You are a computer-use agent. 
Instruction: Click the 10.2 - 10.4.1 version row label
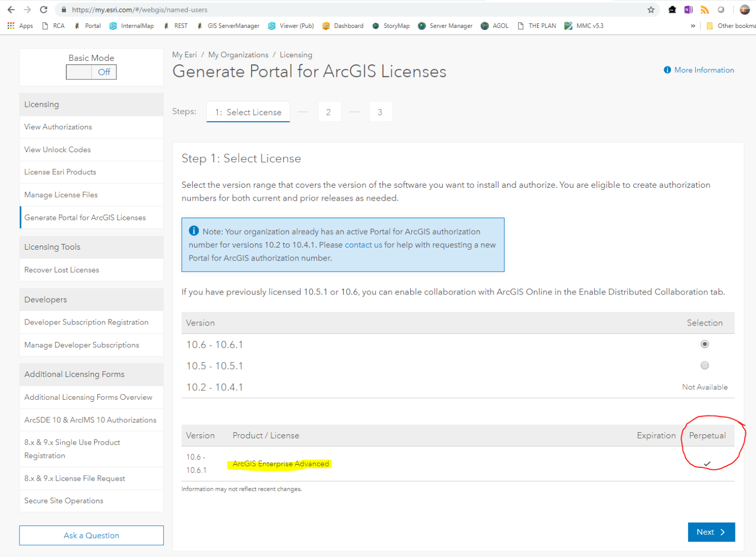tap(214, 387)
